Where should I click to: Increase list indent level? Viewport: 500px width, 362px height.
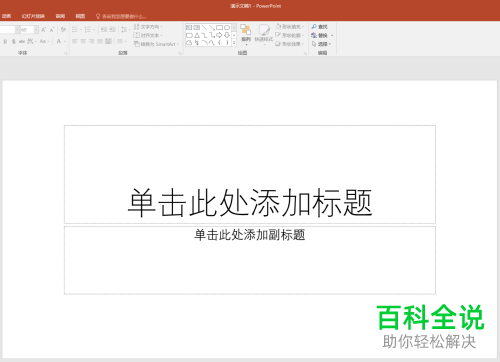point(112,30)
